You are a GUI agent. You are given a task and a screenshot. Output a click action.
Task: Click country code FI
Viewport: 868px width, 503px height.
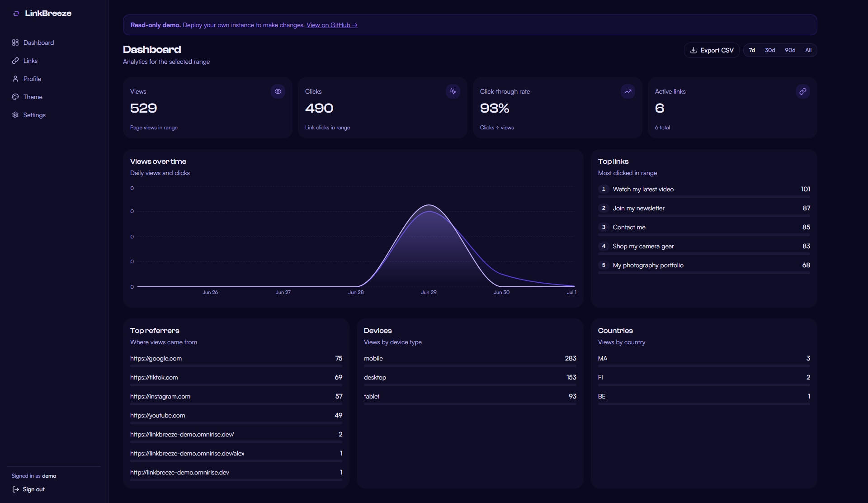600,377
